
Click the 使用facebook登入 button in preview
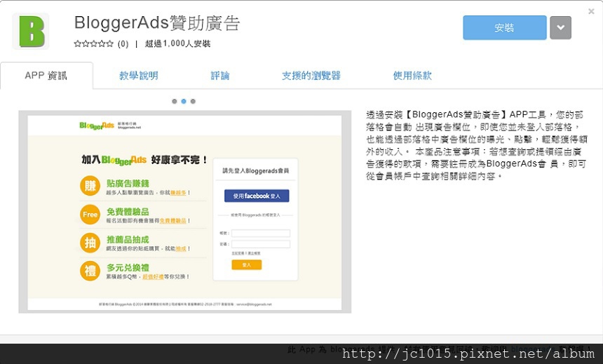point(257,196)
